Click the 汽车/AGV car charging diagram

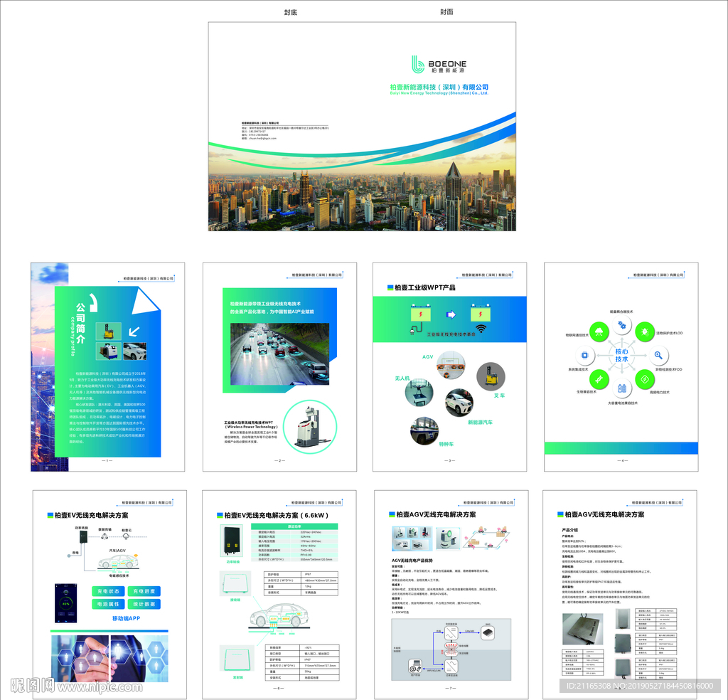pyautogui.click(x=118, y=562)
